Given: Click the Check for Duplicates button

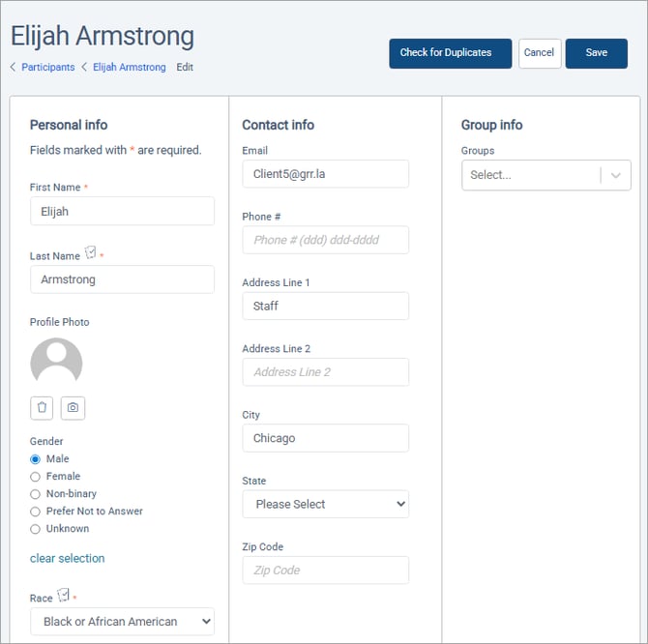Looking at the screenshot, I should coord(450,53).
